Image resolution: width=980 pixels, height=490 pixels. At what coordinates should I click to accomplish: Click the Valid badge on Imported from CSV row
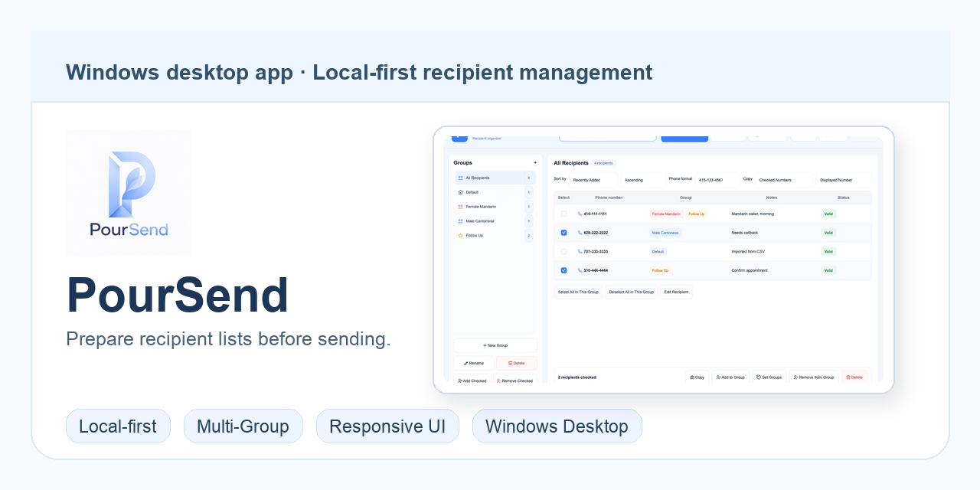coord(828,251)
